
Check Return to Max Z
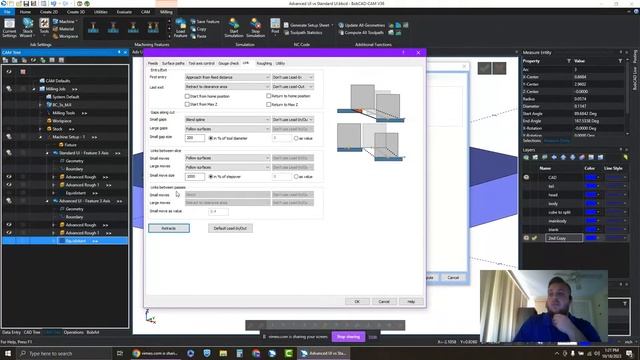pos(268,104)
